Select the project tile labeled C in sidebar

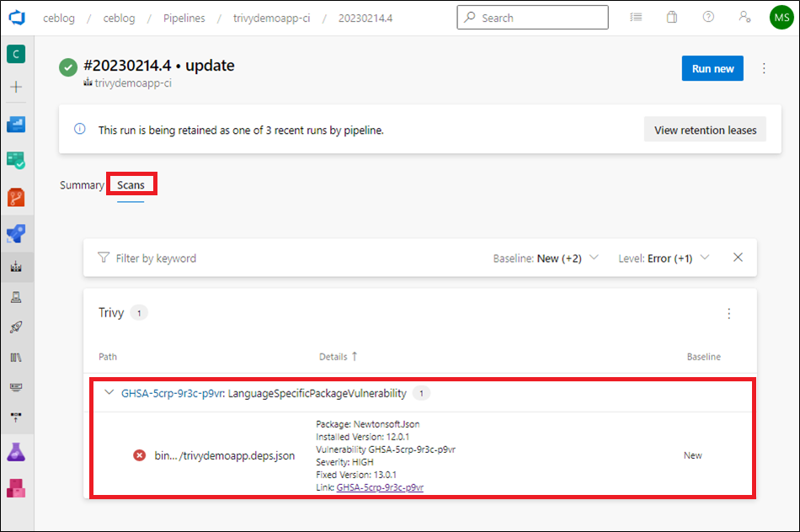point(16,54)
